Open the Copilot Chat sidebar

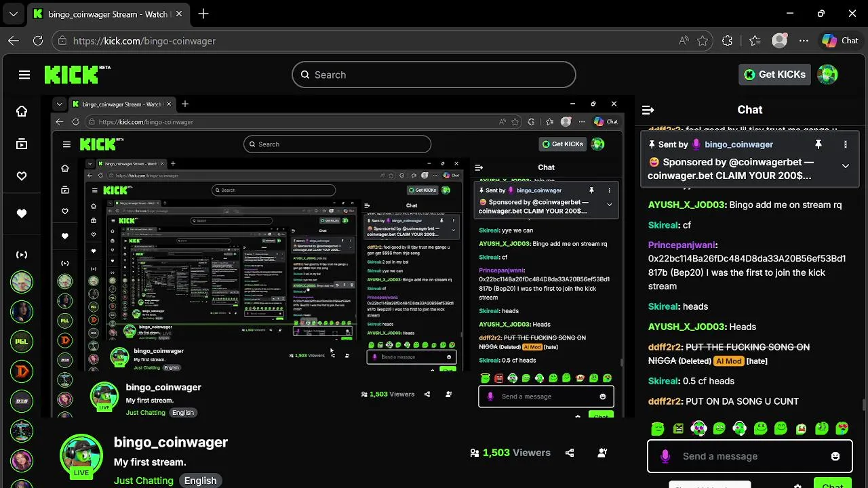(841, 41)
